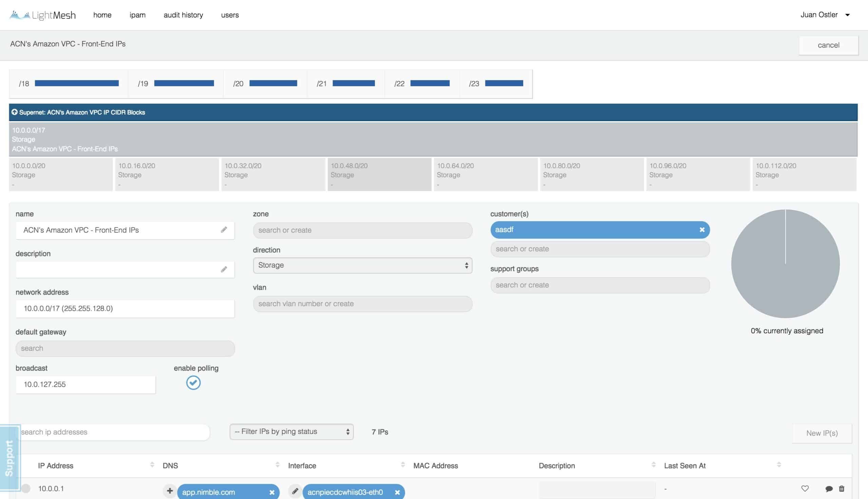
Task: Select the 10.0.16.0/20 subnet block
Action: 167,175
